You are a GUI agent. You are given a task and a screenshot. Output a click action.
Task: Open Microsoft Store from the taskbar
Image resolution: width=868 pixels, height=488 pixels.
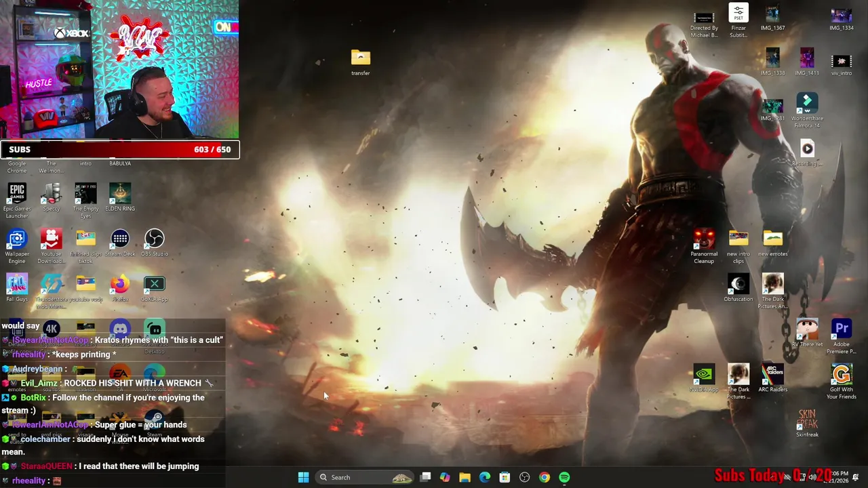[505, 477]
